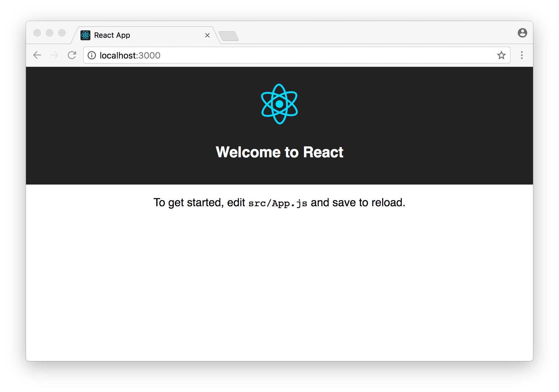Click the back navigation arrow
This screenshot has height=392, width=559.
click(37, 55)
